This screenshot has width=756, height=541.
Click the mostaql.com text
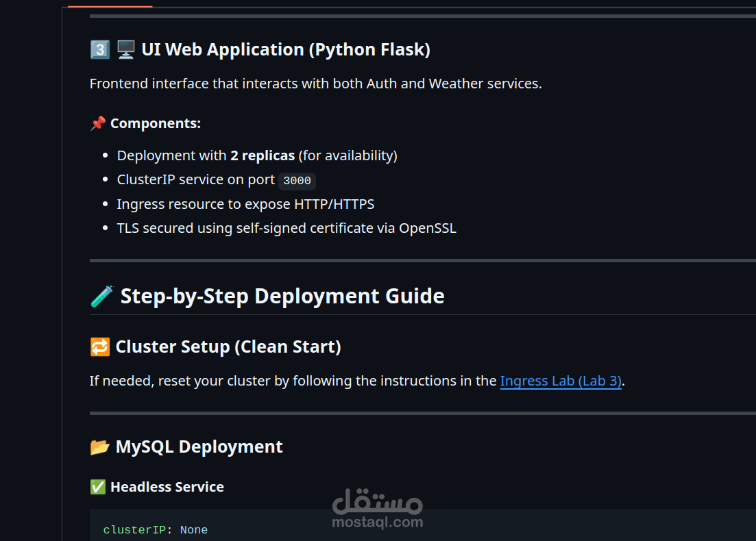tap(378, 523)
